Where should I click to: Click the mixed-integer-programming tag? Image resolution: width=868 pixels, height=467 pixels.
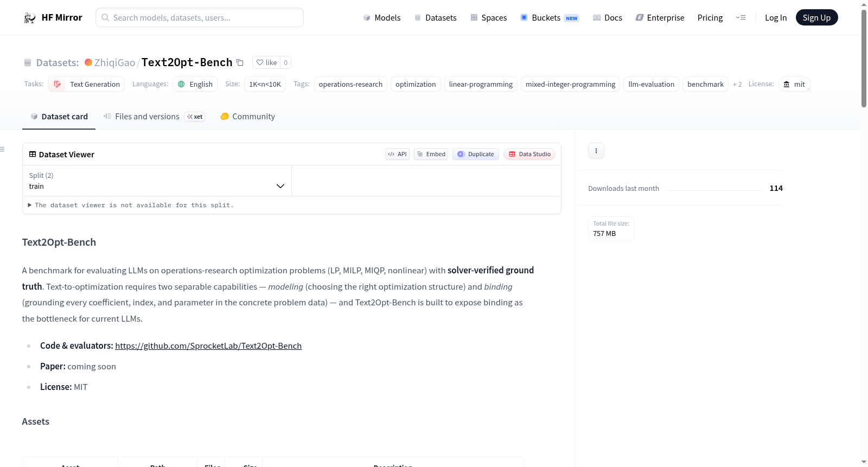point(570,84)
